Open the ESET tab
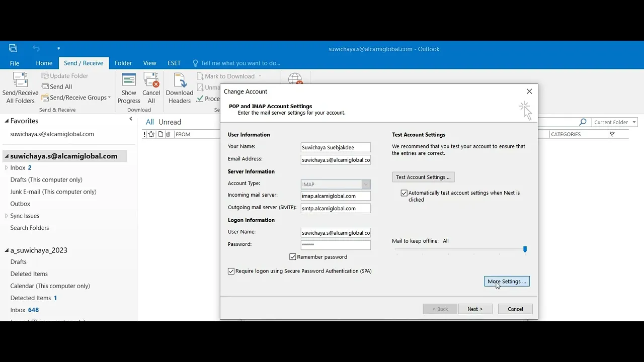 174,63
